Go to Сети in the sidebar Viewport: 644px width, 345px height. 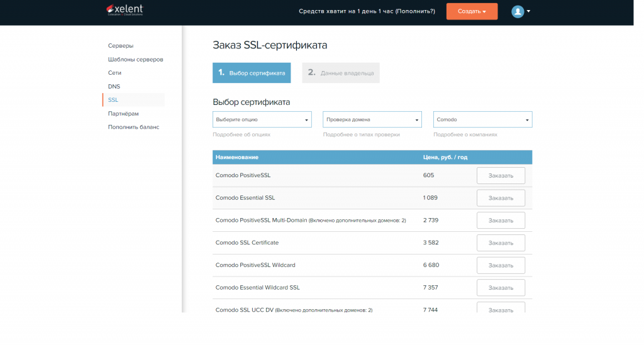pos(114,73)
